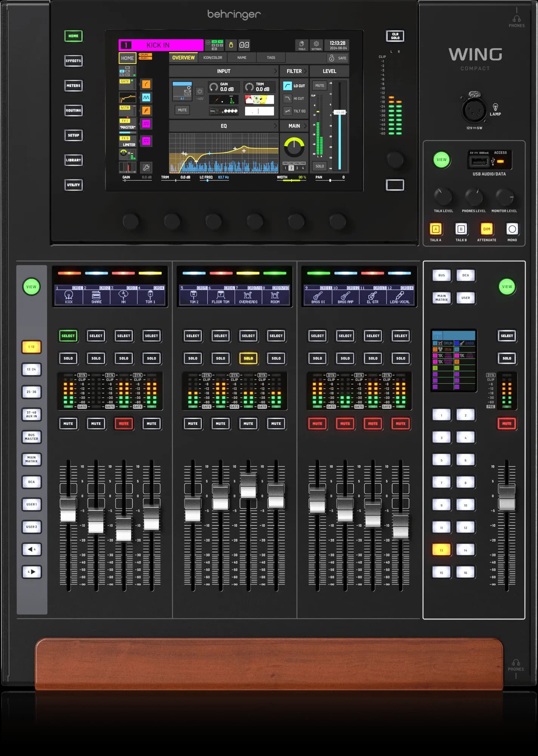Open the Tools icon on the touchscreen
Screen dimensions: 538x756
[301, 45]
